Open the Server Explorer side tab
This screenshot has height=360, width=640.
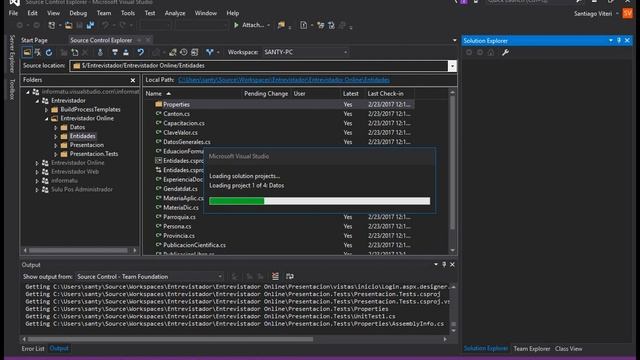[12, 54]
